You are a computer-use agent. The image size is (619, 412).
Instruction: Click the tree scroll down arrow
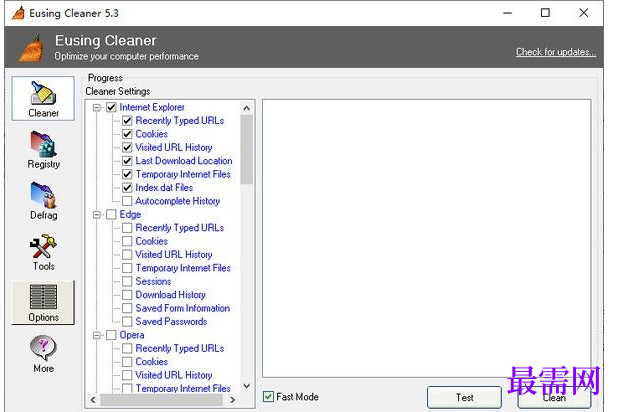(247, 386)
